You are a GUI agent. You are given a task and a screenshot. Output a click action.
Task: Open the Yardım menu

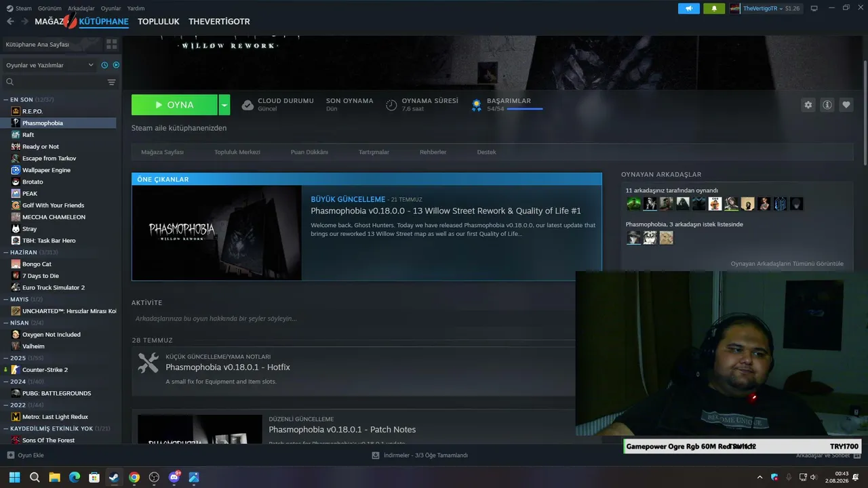pyautogui.click(x=136, y=8)
